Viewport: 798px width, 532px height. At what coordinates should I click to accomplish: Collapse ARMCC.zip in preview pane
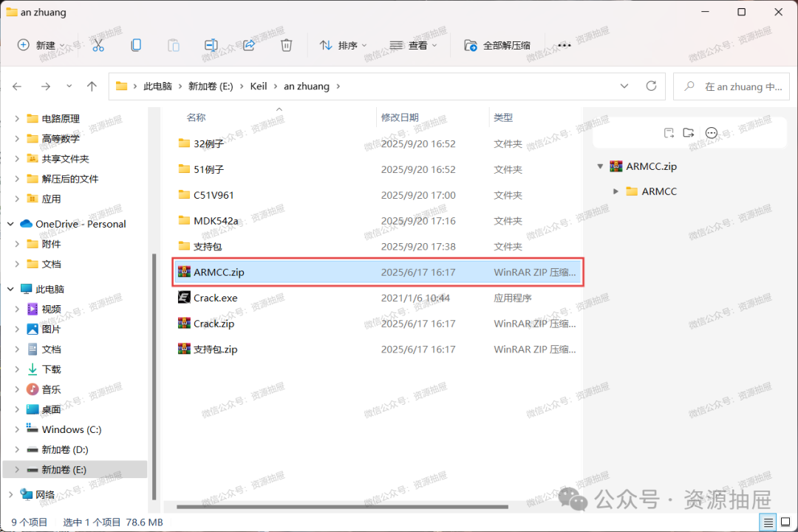600,166
